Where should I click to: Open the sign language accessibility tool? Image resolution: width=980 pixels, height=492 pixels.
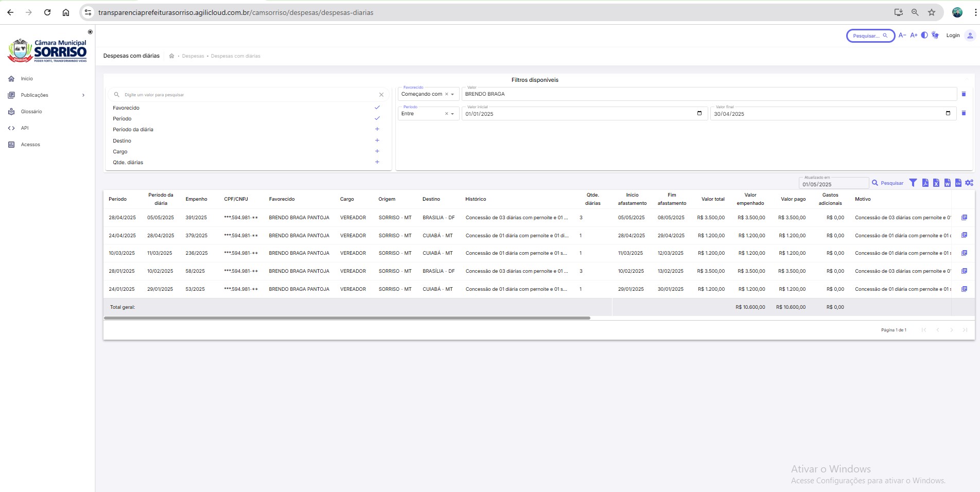[935, 36]
